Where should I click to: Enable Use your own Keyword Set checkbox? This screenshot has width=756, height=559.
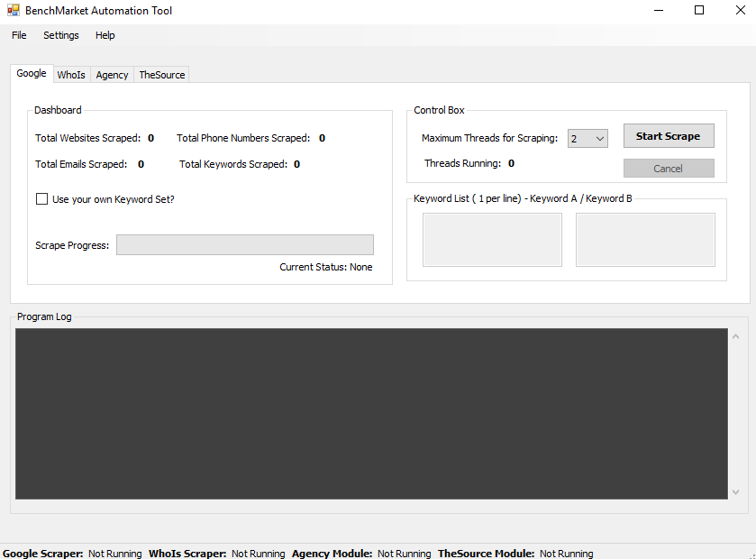(42, 198)
